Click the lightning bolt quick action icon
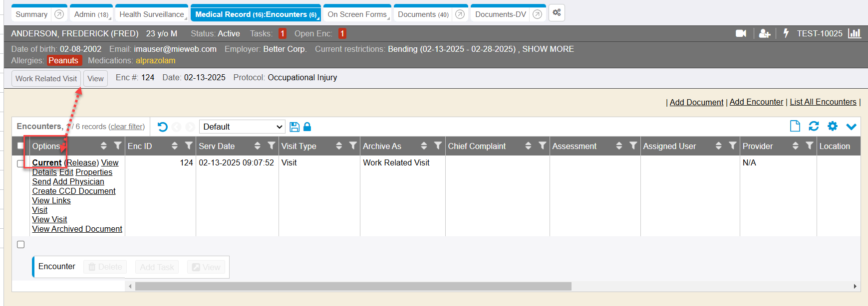This screenshot has height=306, width=868. tap(786, 33)
